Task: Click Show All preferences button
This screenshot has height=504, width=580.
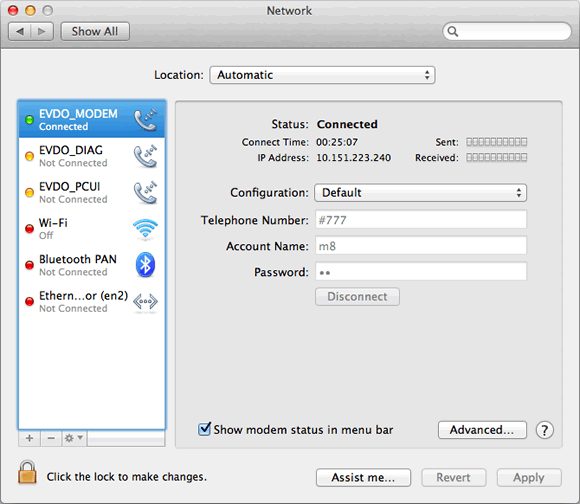Action: [95, 31]
